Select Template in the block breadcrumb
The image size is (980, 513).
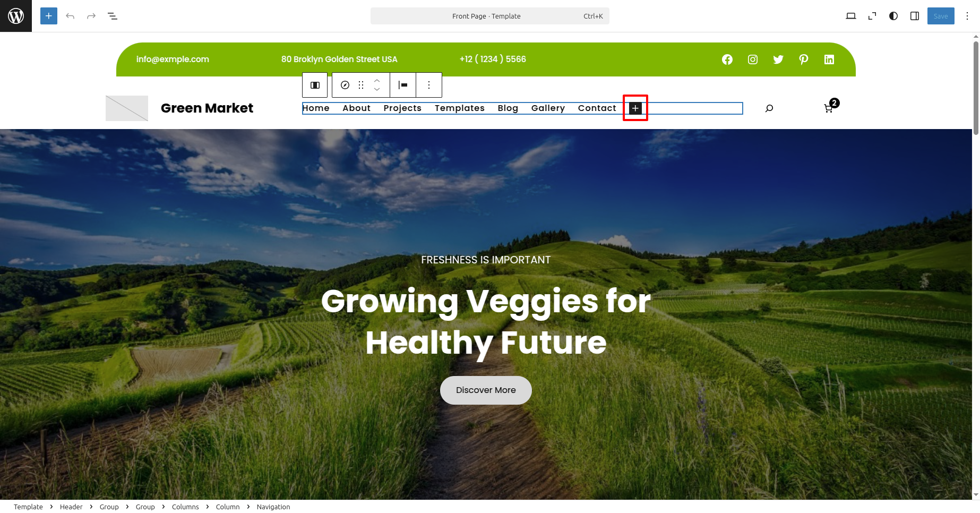[x=28, y=507]
